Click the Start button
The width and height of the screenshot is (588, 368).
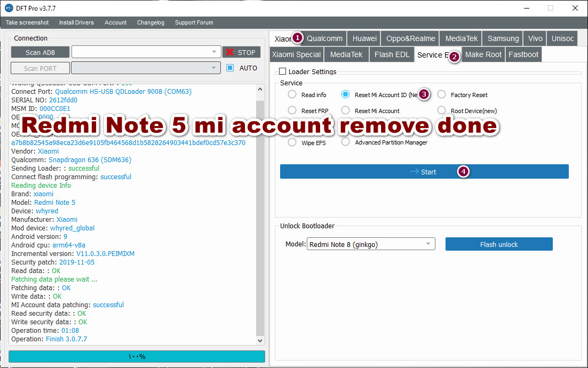(424, 172)
